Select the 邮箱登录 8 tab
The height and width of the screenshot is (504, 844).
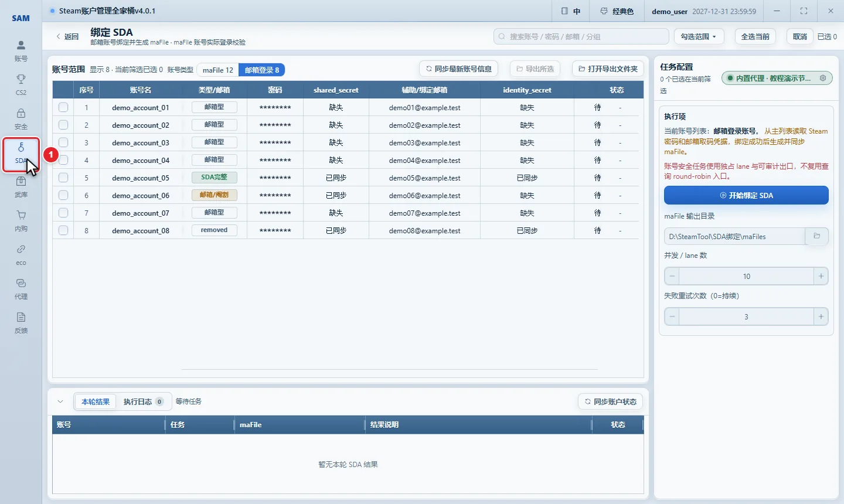[x=262, y=70]
